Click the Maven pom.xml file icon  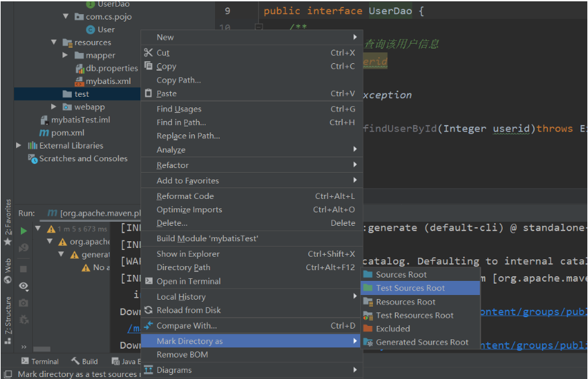[x=44, y=132]
